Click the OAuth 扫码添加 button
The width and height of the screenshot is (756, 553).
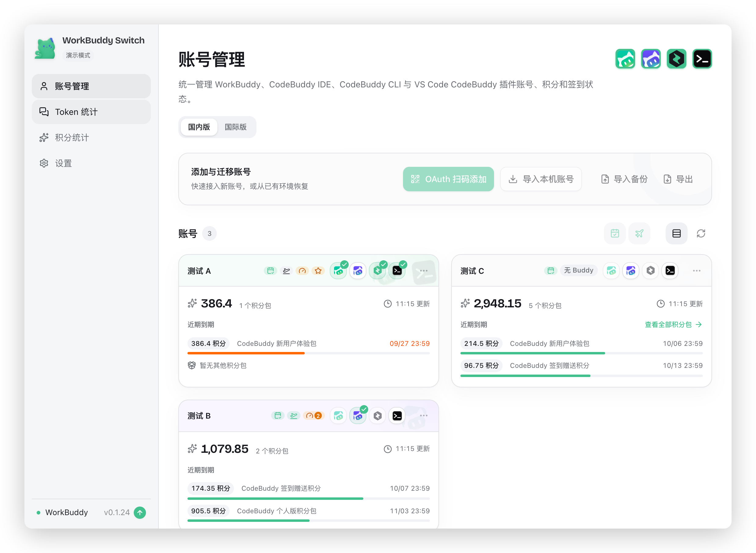point(448,179)
